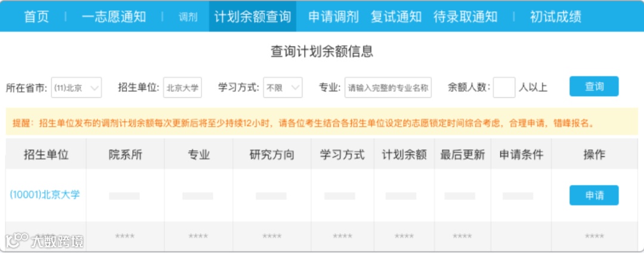644x253 pixels.
Task: Click the 申请条件 column header
Action: (x=522, y=155)
